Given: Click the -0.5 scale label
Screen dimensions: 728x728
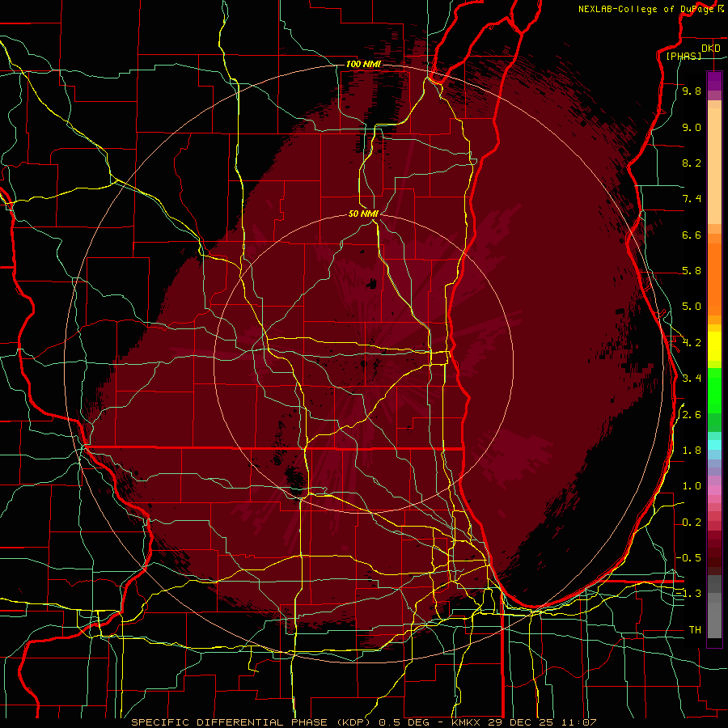Looking at the screenshot, I should tap(688, 558).
